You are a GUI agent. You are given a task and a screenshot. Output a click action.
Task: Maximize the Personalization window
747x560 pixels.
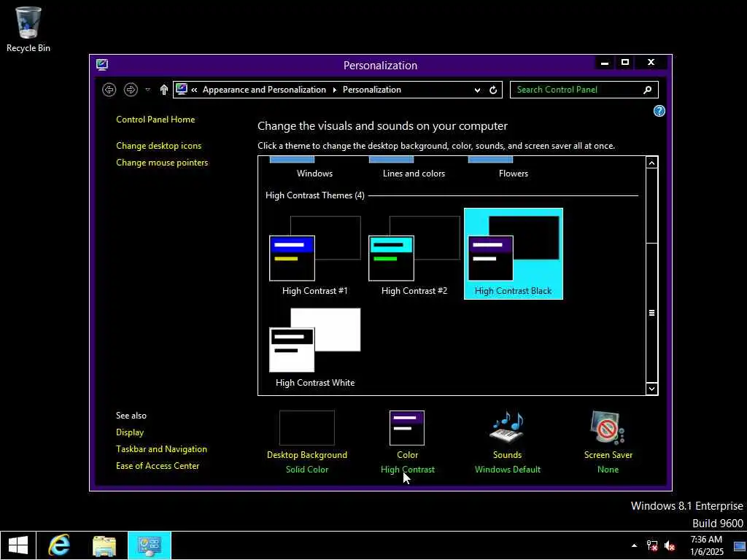point(625,63)
